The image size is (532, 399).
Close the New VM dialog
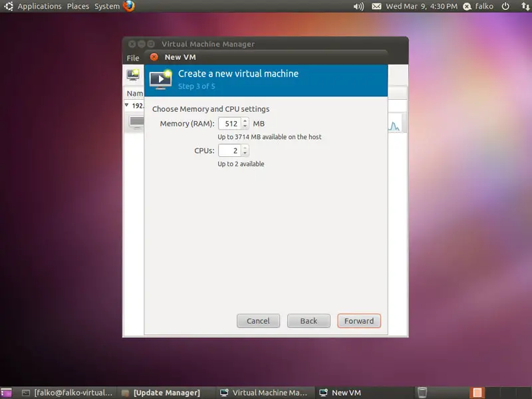[x=154, y=57]
